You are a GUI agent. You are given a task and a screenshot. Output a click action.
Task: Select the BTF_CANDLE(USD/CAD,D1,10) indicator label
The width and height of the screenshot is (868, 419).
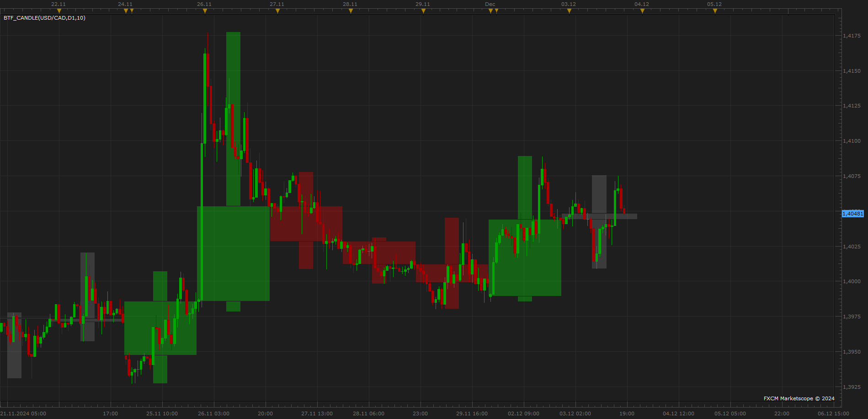(44, 18)
